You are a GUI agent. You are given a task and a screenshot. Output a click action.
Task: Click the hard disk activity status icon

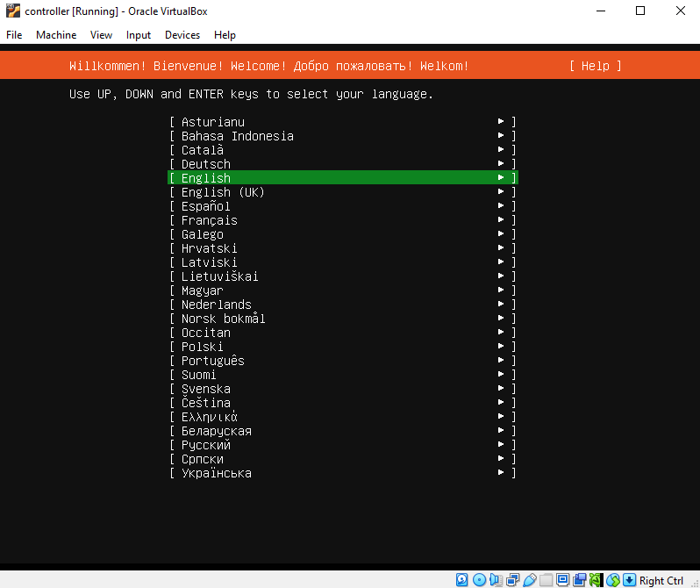click(461, 580)
